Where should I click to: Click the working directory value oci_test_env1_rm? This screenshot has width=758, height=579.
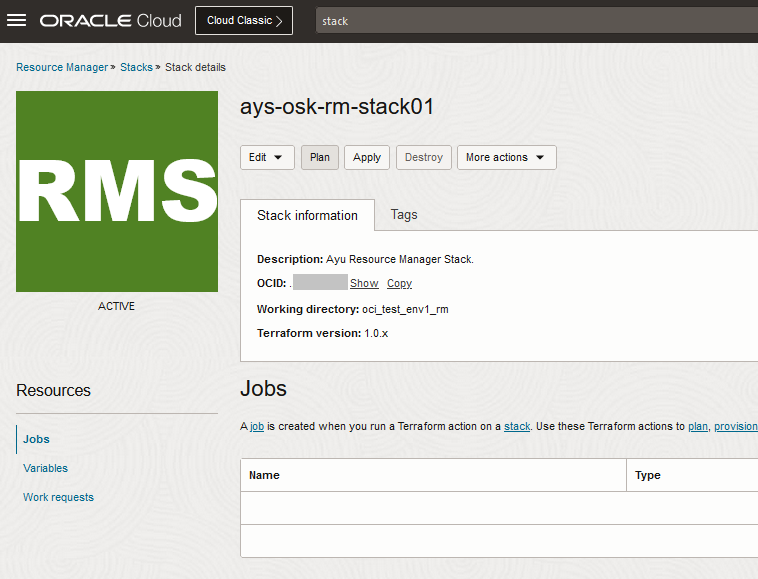[405, 309]
